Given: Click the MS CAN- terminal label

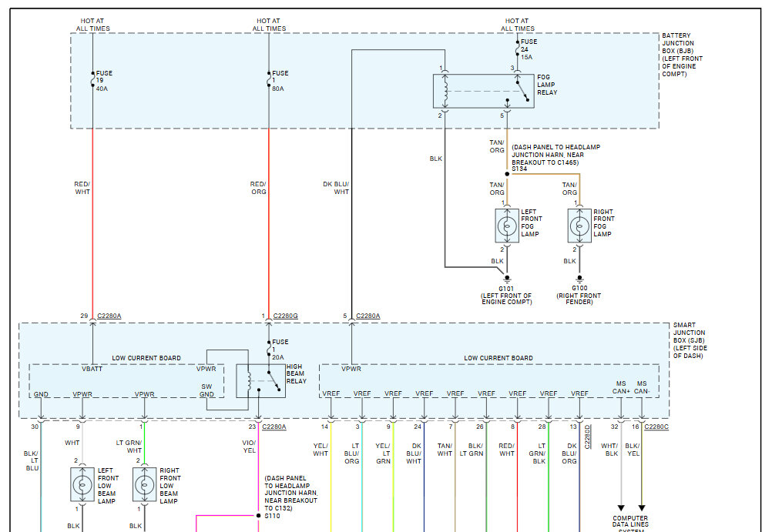Looking at the screenshot, I should [x=642, y=387].
